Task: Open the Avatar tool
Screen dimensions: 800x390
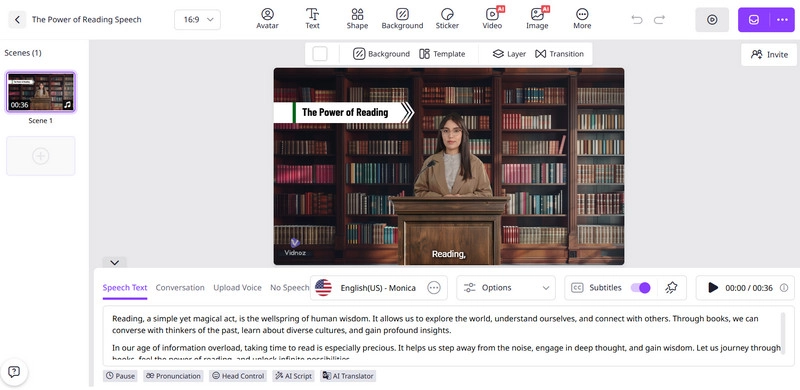Action: click(267, 19)
